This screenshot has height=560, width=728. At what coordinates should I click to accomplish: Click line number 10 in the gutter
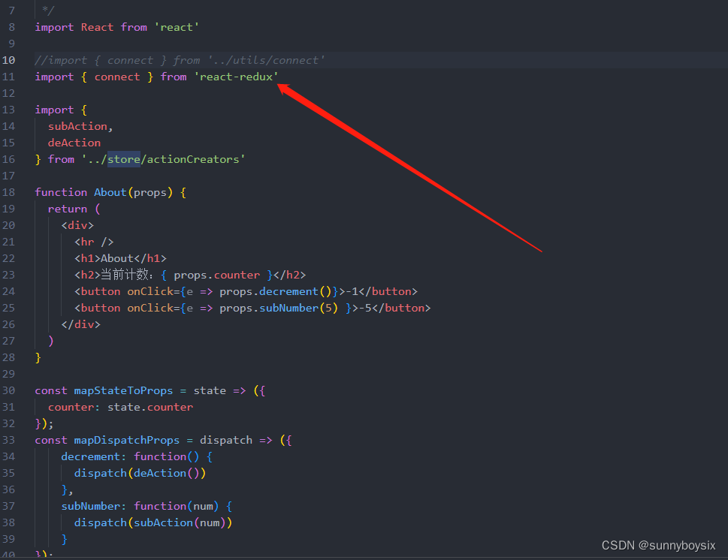[8, 59]
